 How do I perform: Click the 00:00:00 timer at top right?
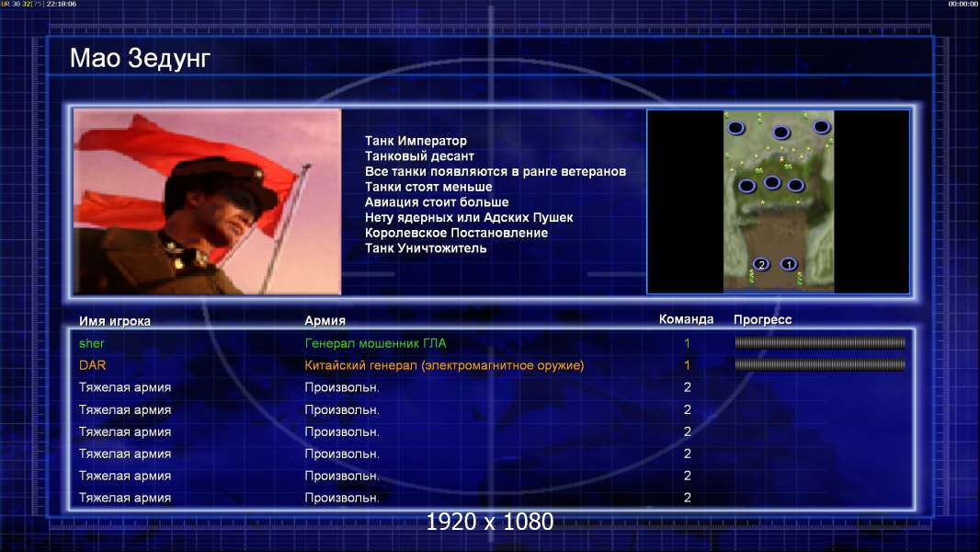click(963, 4)
